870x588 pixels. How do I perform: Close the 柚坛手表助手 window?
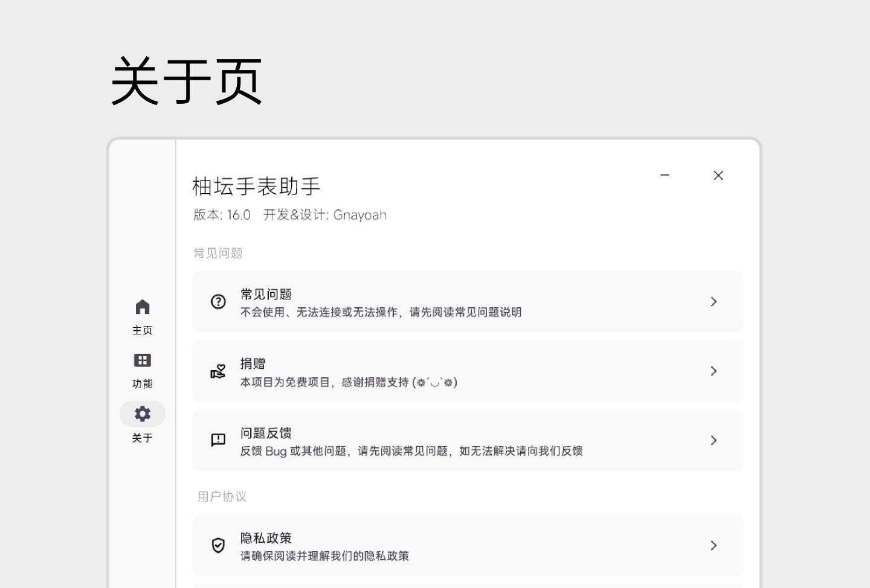point(718,175)
